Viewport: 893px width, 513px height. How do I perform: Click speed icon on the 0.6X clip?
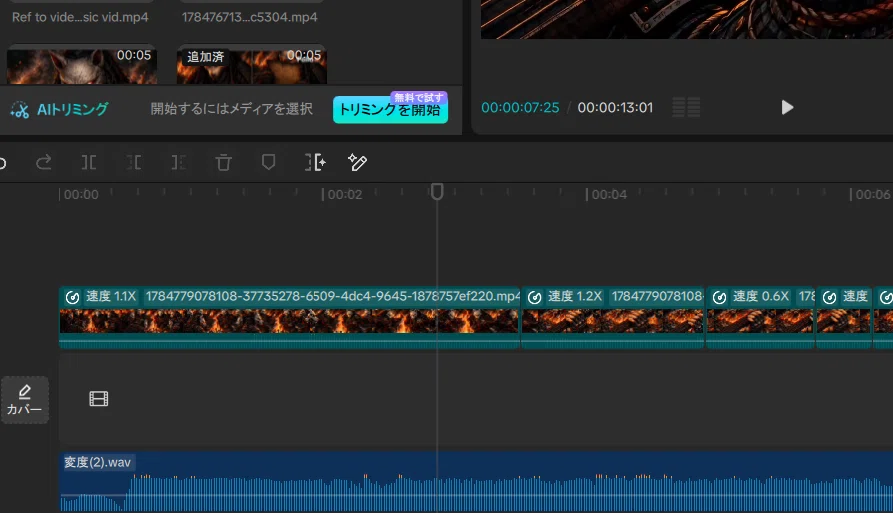click(x=719, y=297)
